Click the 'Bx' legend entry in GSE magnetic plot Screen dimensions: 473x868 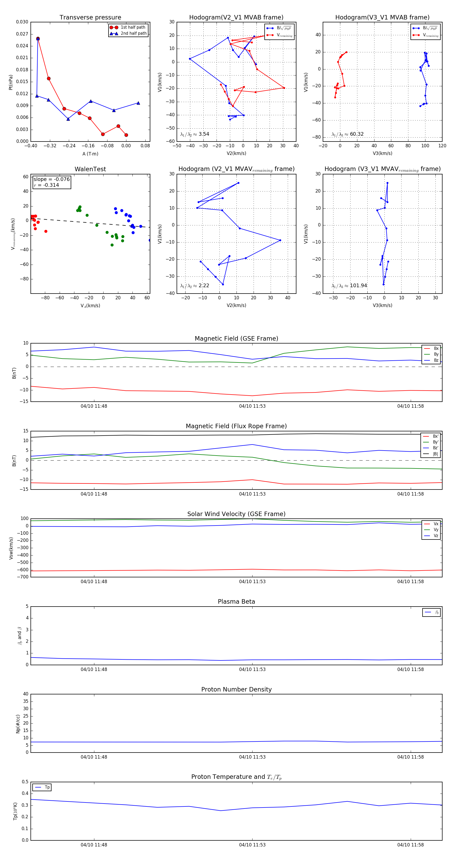[431, 349]
